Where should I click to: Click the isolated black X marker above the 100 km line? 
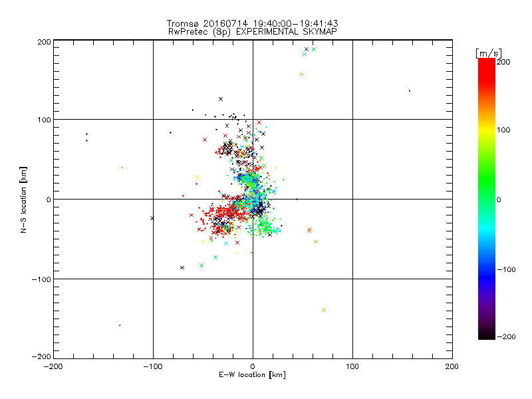(221, 99)
